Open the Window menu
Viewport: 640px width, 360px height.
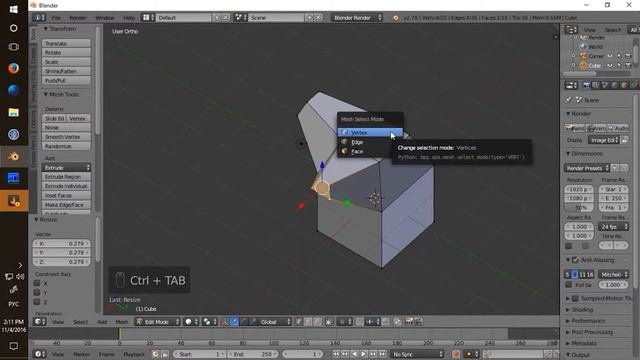(x=104, y=18)
